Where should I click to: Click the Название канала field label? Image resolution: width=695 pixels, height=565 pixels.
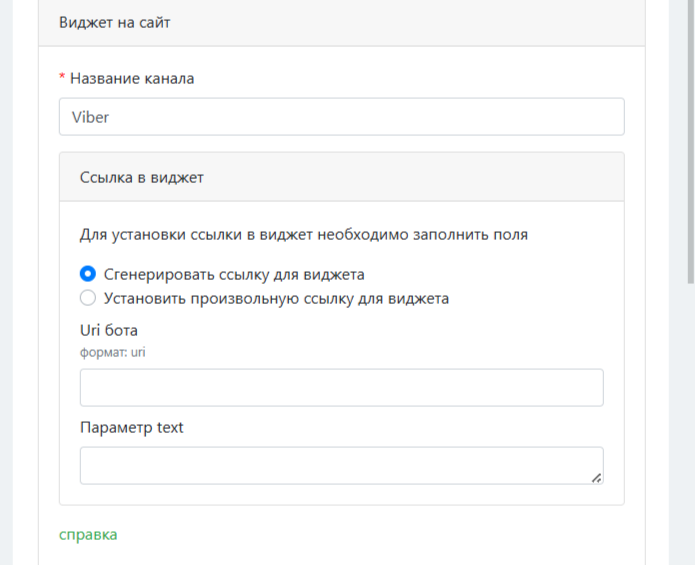pyautogui.click(x=132, y=78)
